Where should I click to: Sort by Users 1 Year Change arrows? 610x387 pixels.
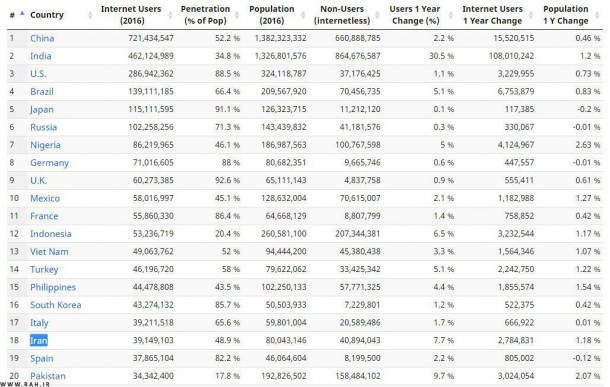(x=450, y=15)
